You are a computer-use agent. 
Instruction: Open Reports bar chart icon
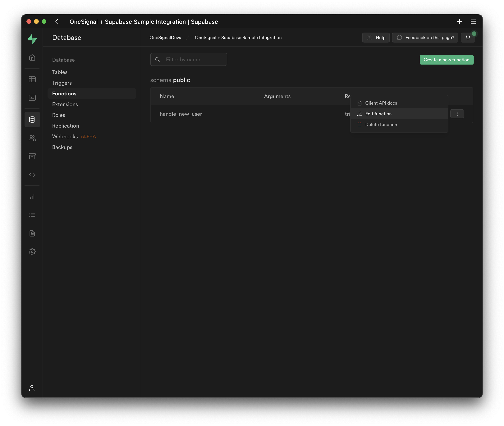pos(32,197)
